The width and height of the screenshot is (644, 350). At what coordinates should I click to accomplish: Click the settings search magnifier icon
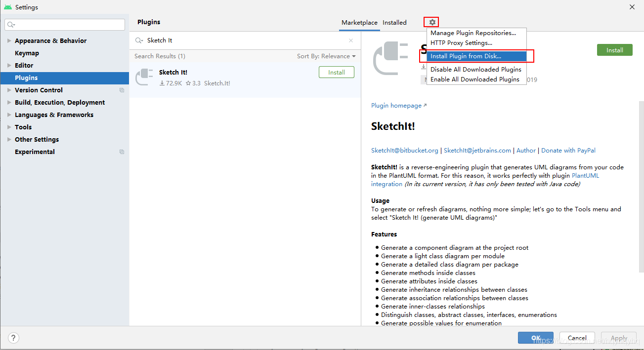click(x=11, y=25)
